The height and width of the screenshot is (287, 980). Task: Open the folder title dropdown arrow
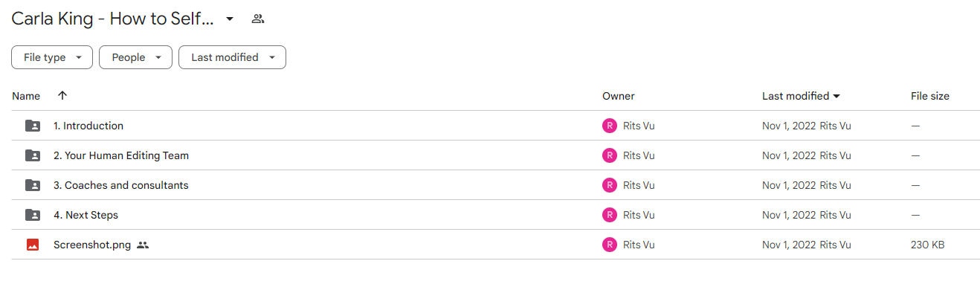point(230,19)
